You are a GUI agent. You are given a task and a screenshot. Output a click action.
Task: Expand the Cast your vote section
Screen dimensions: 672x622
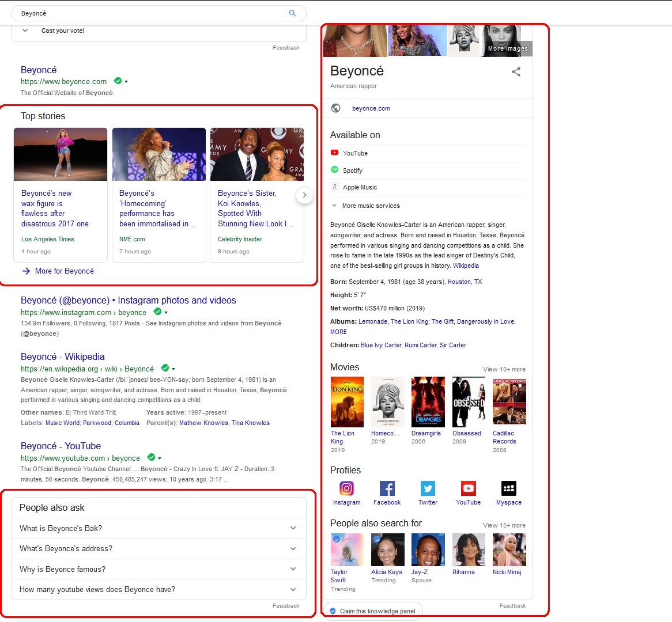(x=25, y=31)
